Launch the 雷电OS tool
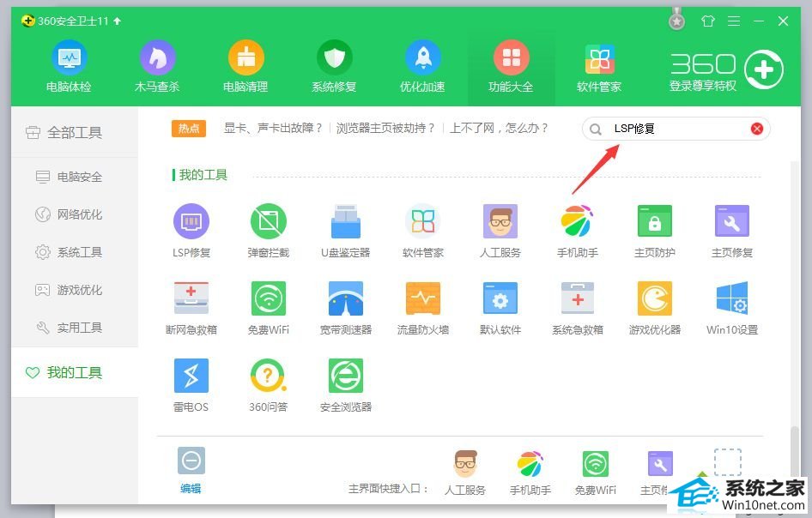 191,385
